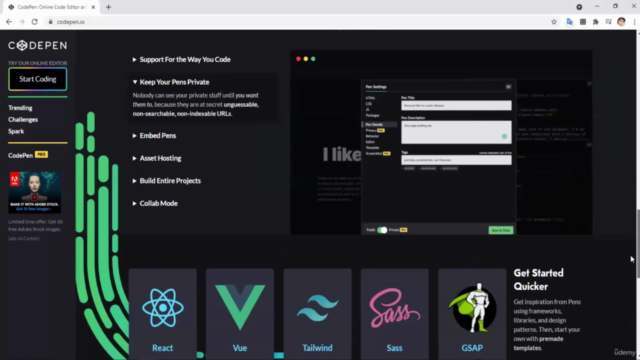This screenshot has width=640, height=360.
Task: Open the Sass template card label
Action: (394, 348)
